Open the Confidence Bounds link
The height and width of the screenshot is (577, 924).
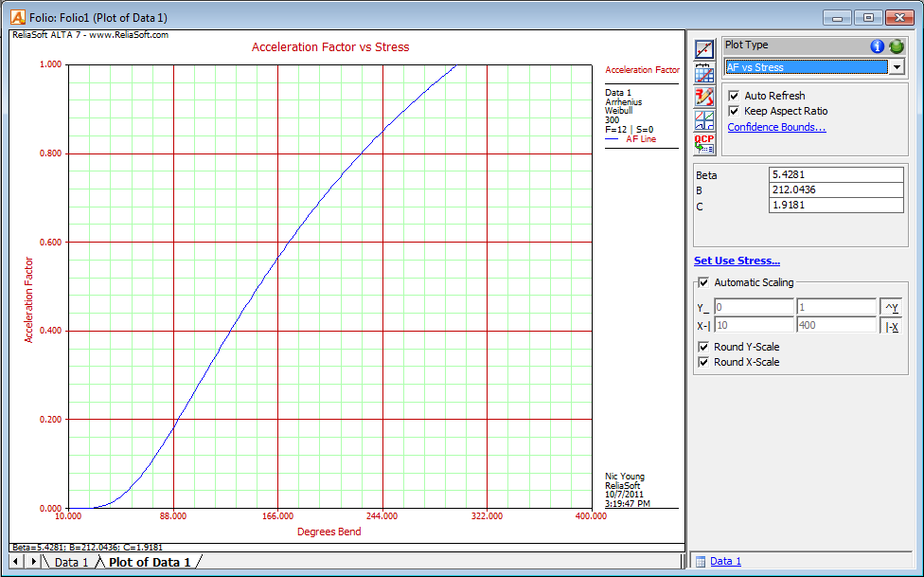[x=776, y=127]
